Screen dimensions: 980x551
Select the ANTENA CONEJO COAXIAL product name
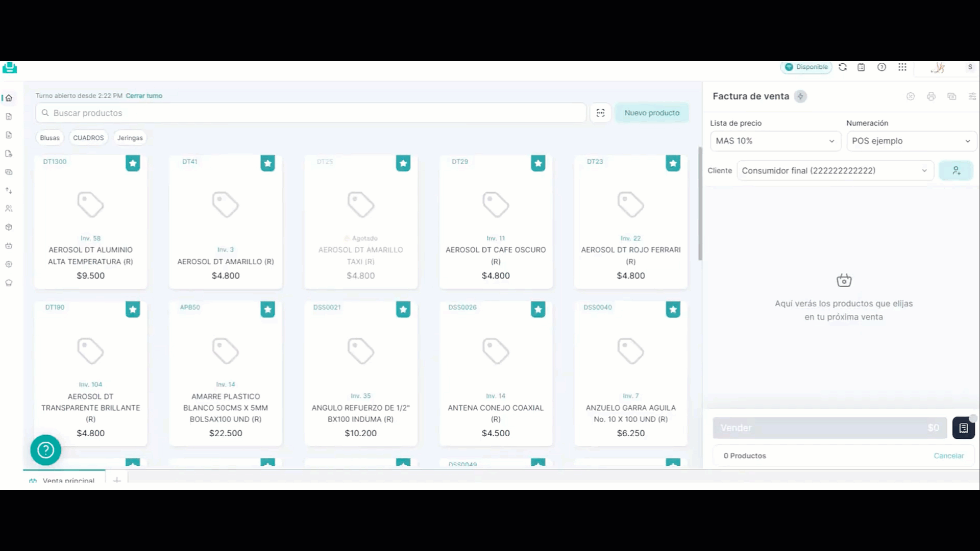pos(496,413)
